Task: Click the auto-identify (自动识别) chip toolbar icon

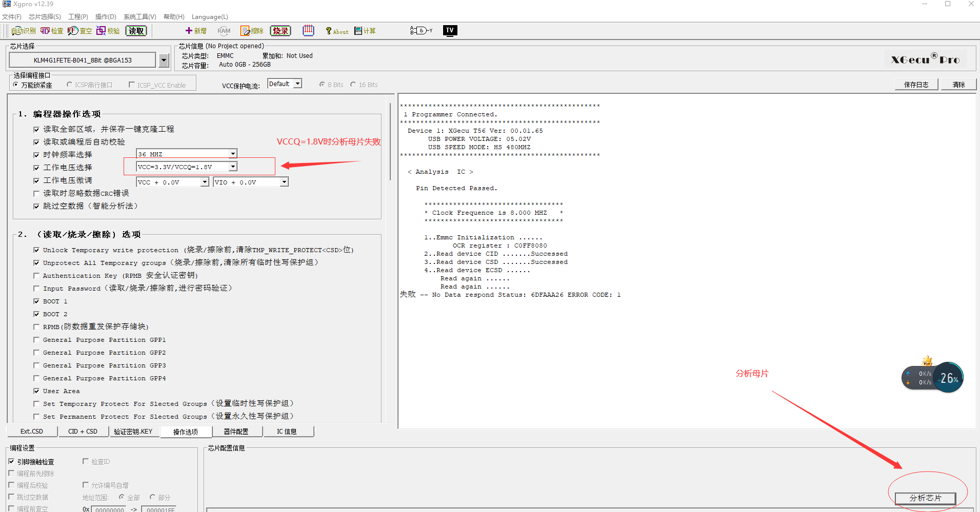Action: (24, 31)
